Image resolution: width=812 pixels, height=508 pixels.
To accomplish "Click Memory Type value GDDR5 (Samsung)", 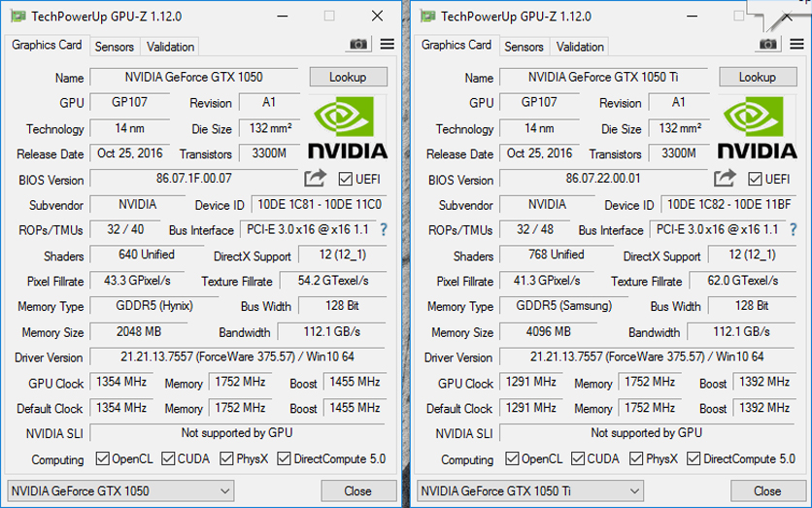I will (564, 306).
